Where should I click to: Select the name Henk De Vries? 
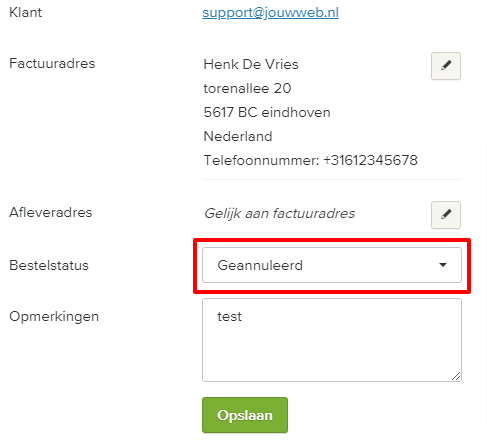pyautogui.click(x=251, y=64)
